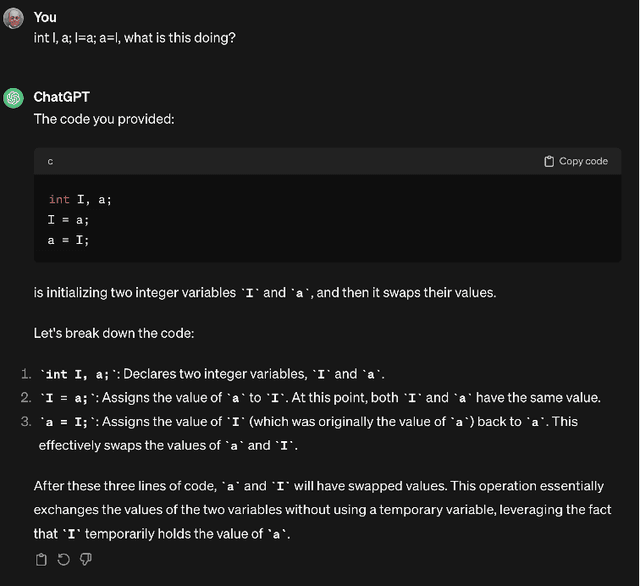
Task: Click the "You" sender name
Action: coord(45,17)
